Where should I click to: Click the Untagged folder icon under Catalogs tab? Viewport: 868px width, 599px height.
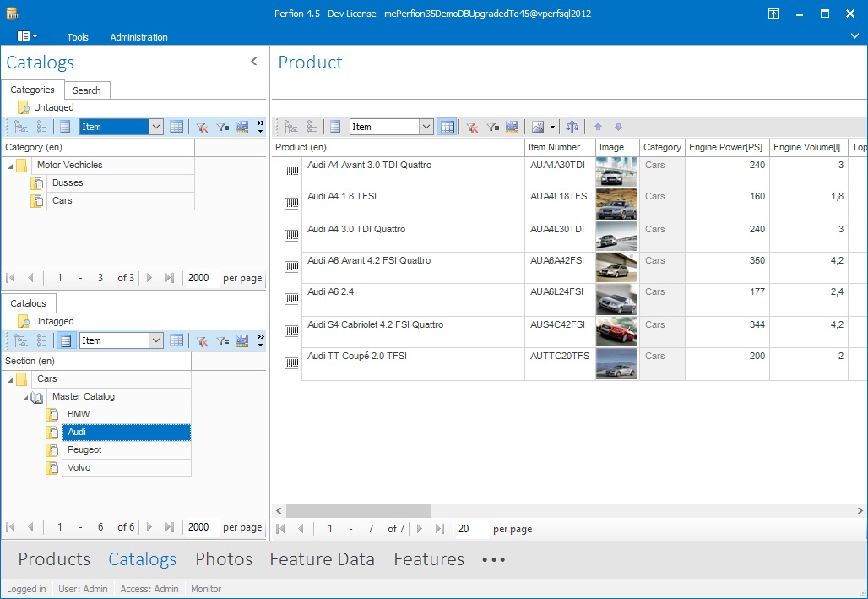pyautogui.click(x=24, y=321)
